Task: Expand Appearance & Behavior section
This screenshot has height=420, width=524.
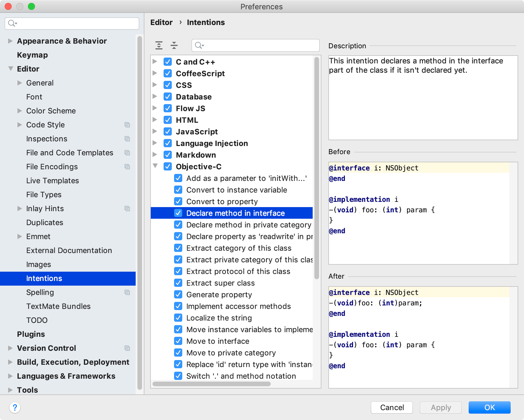Action: pos(10,41)
